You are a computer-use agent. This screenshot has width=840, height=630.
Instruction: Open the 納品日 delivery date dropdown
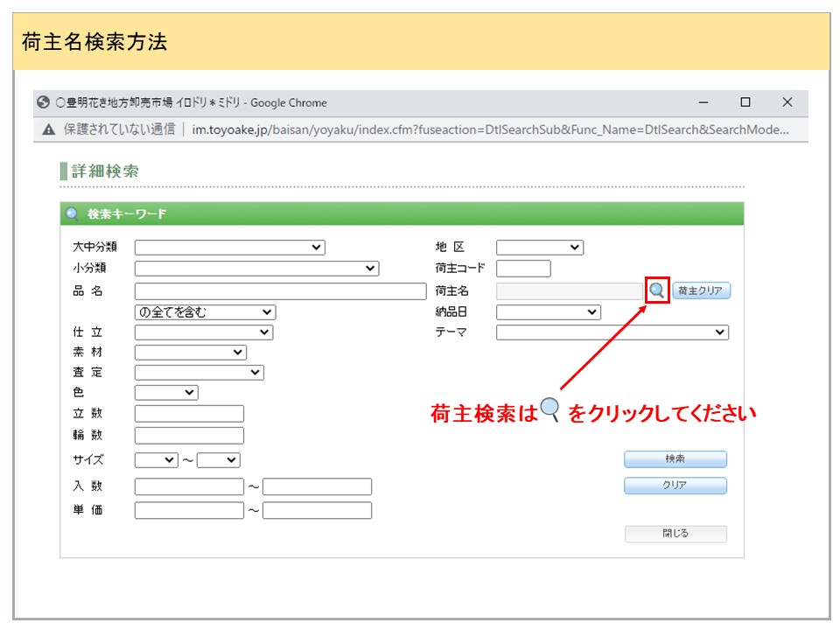tap(548, 312)
